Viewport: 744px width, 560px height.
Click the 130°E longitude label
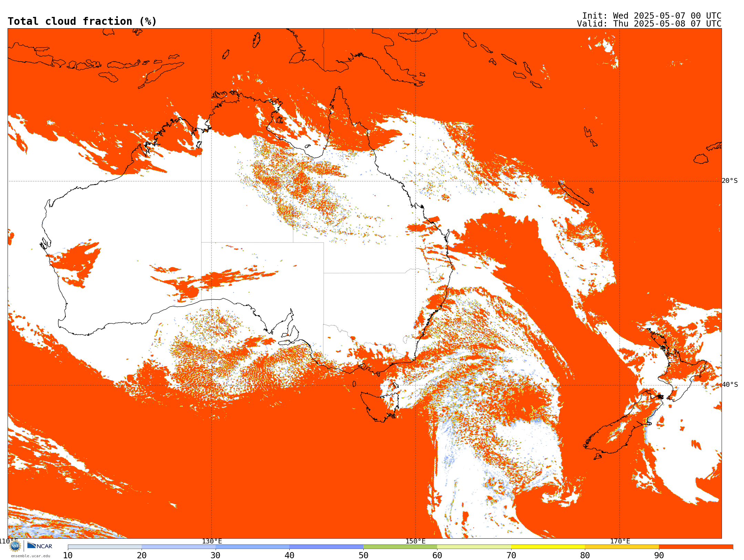tap(212, 541)
